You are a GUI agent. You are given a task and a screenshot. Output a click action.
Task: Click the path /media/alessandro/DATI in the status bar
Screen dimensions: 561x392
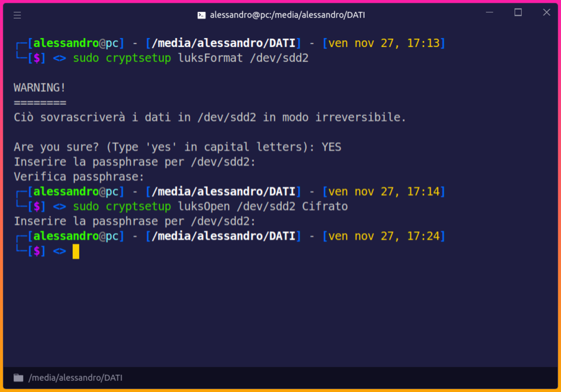pyautogui.click(x=75, y=377)
